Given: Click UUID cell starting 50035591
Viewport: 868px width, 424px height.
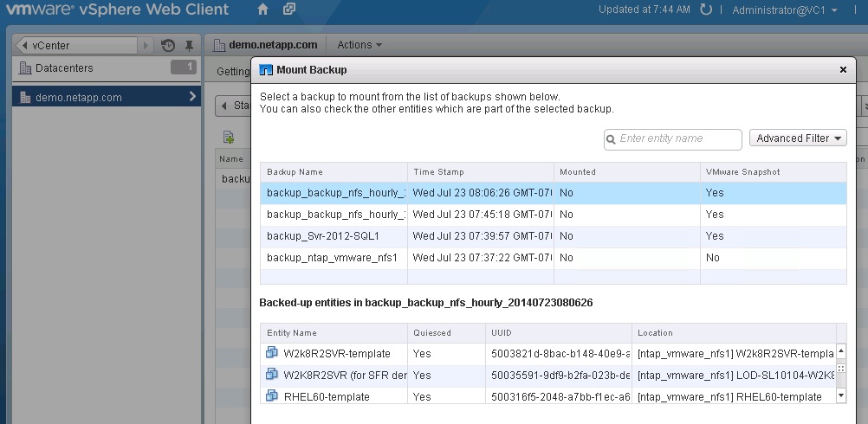Looking at the screenshot, I should pyautogui.click(x=559, y=376).
